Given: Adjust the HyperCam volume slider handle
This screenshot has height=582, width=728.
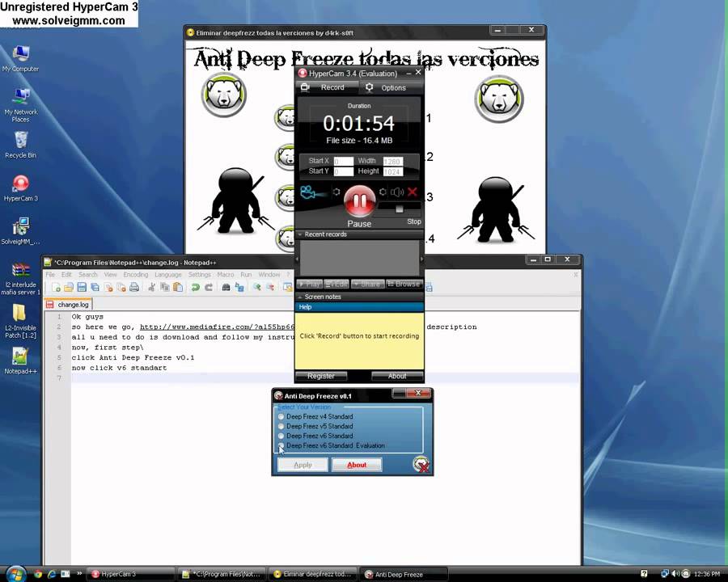Looking at the screenshot, I should [400, 209].
